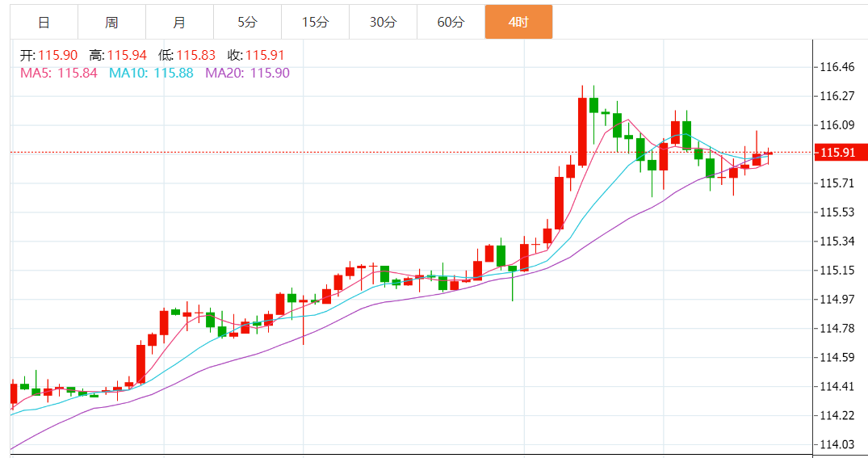
Task: Click the 115.15 label on price axis
Action: [x=837, y=271]
